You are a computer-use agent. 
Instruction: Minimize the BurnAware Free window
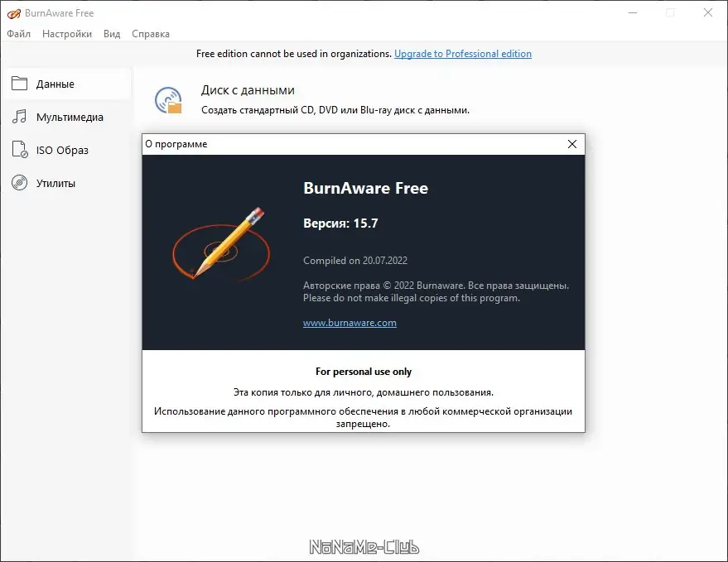(633, 13)
